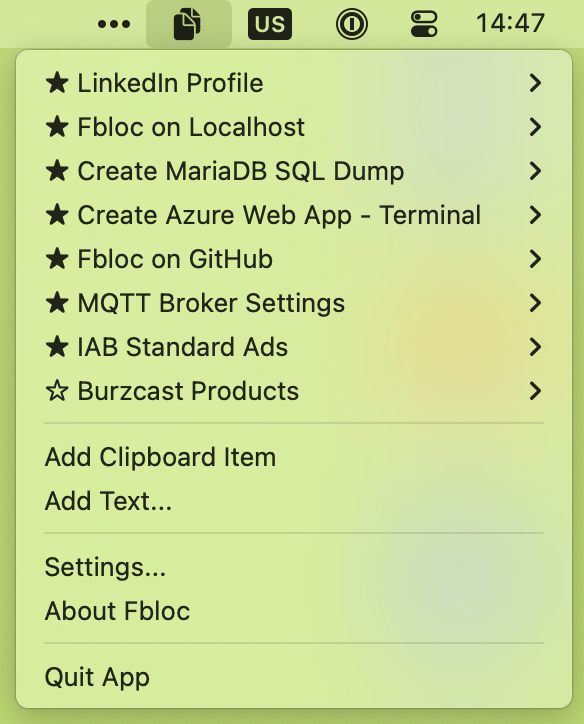Screen dimensions: 584x724
Task: Open the US input source menu
Action: tap(270, 24)
